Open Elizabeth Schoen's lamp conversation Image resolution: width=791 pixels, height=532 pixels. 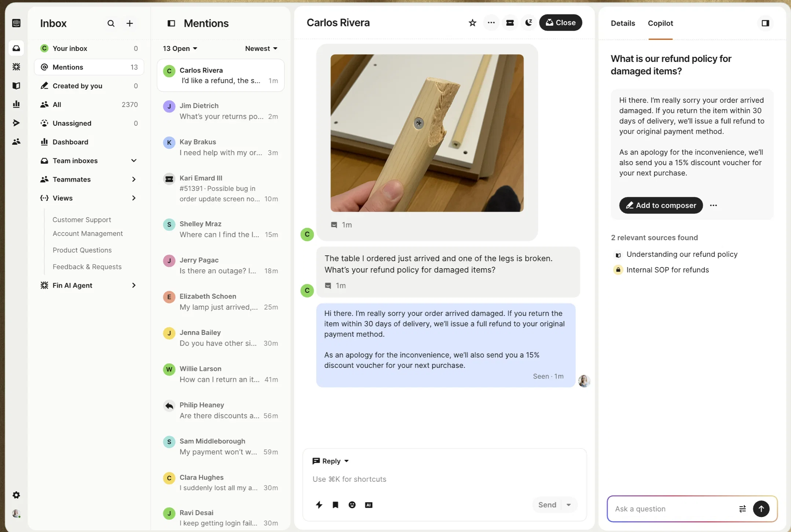[221, 302]
